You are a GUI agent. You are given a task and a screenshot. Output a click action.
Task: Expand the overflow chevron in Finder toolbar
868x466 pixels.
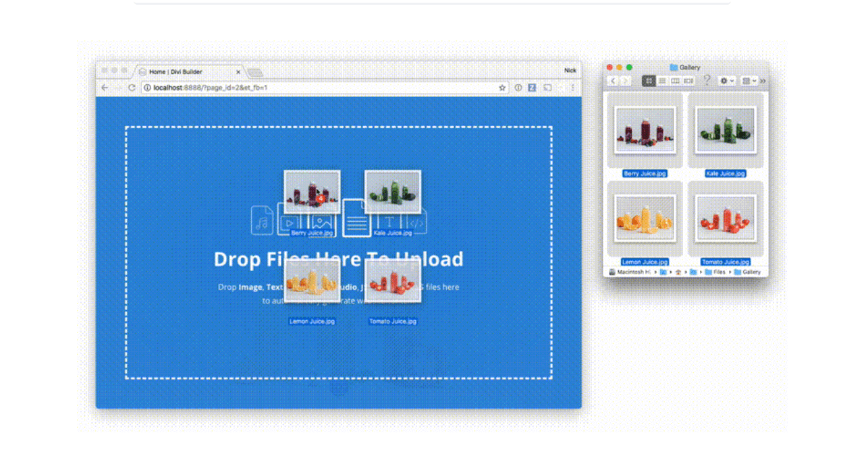(x=761, y=81)
